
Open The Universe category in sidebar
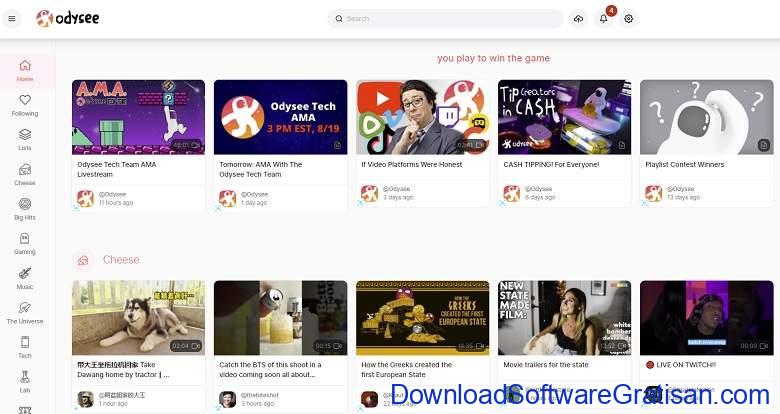(25, 313)
